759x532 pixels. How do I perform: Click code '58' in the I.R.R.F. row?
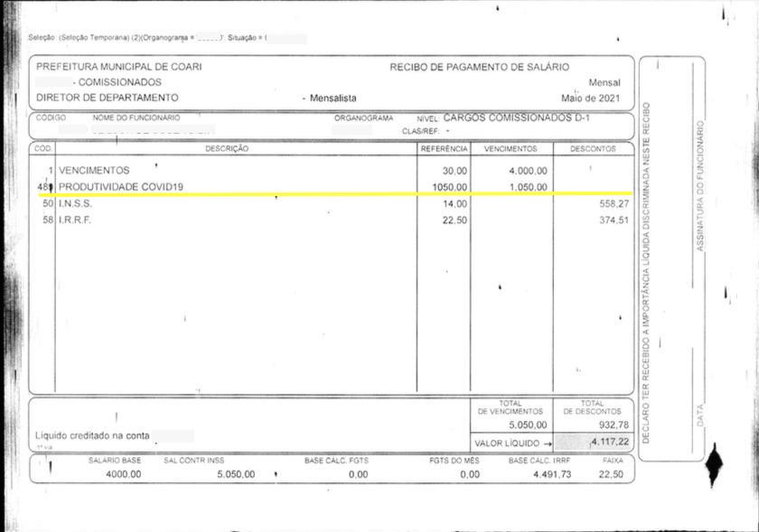47,219
